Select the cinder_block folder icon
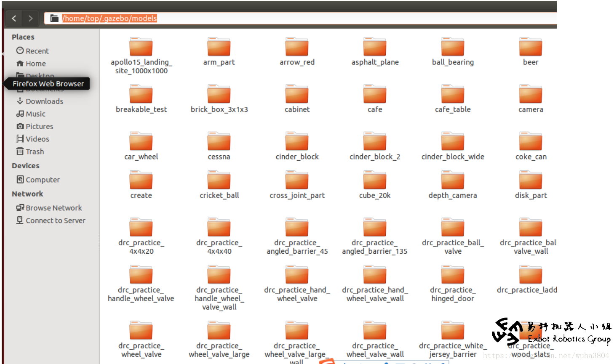The image size is (614, 364). (x=297, y=141)
